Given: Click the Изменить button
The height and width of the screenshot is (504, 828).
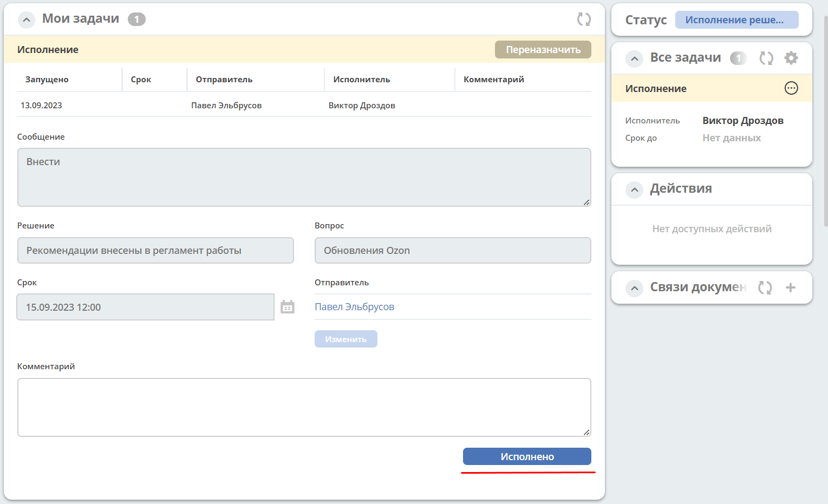Looking at the screenshot, I should coord(346,339).
